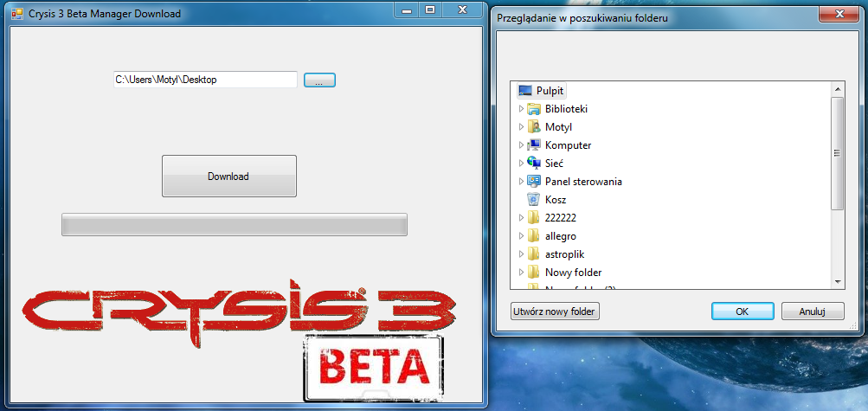
Task: Select the 'Motyl' row text
Action: (x=558, y=127)
